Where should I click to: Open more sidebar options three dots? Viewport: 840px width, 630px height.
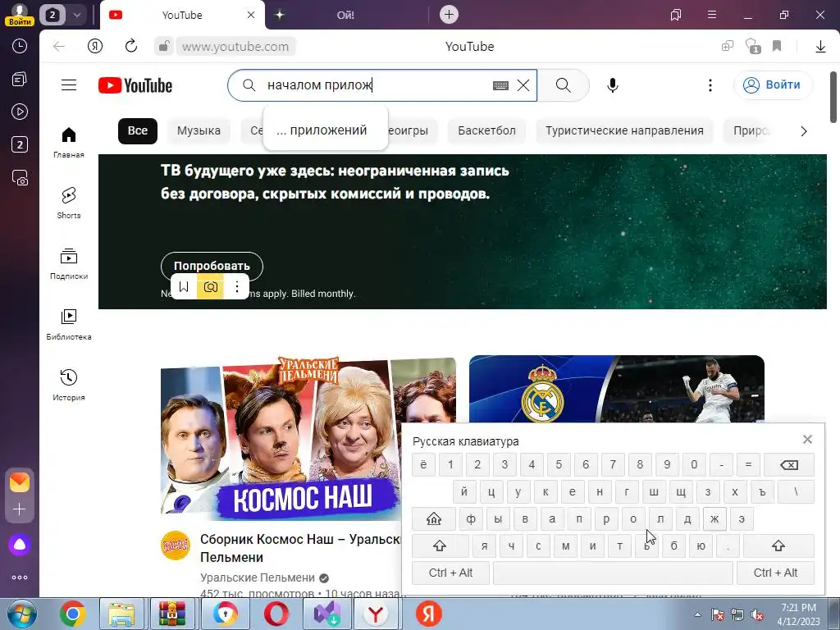click(20, 577)
